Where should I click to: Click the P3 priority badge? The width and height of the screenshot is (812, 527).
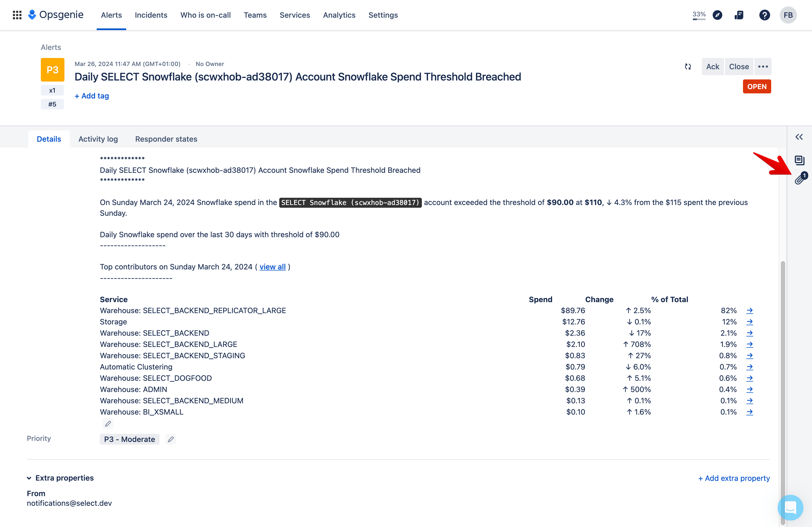[53, 70]
